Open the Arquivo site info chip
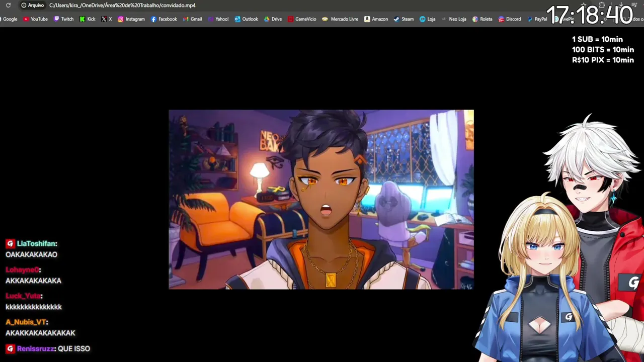 point(32,5)
